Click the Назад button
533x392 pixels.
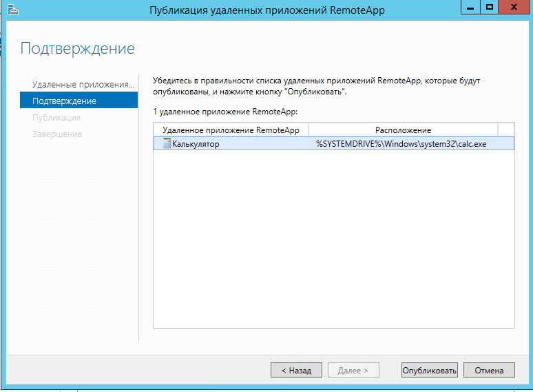tap(296, 370)
